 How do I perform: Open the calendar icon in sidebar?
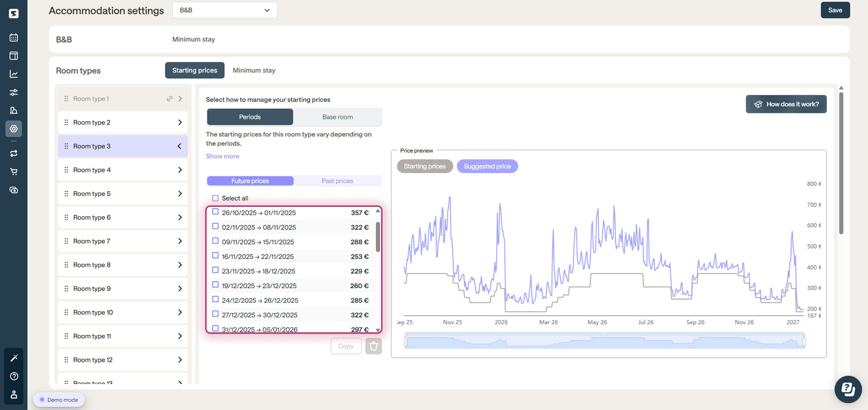click(x=14, y=37)
